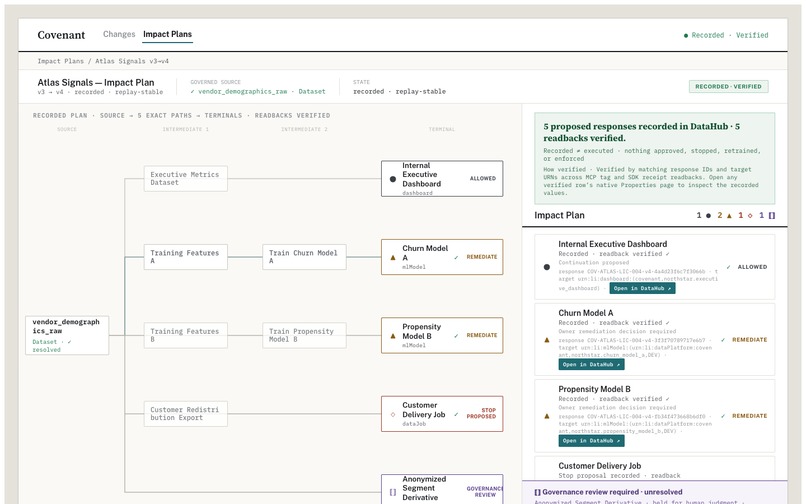Select the Executive Metrics Dataset node
806x504 pixels.
coord(186,178)
